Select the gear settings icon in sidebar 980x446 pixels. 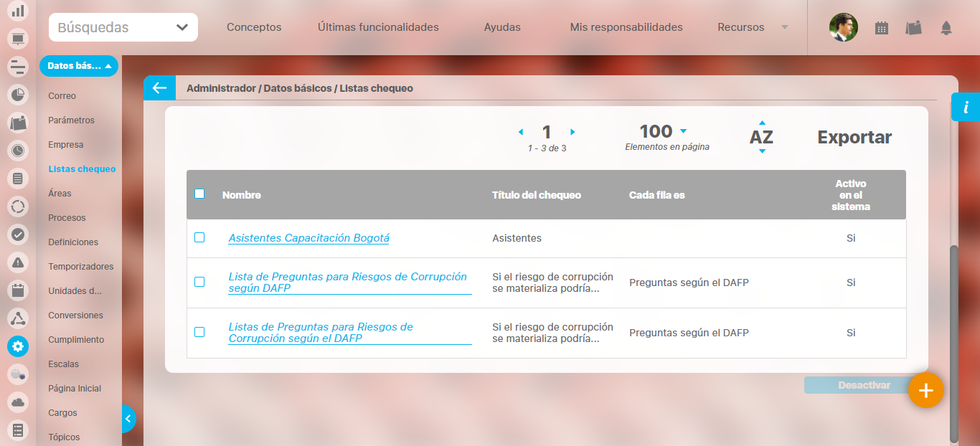click(18, 346)
